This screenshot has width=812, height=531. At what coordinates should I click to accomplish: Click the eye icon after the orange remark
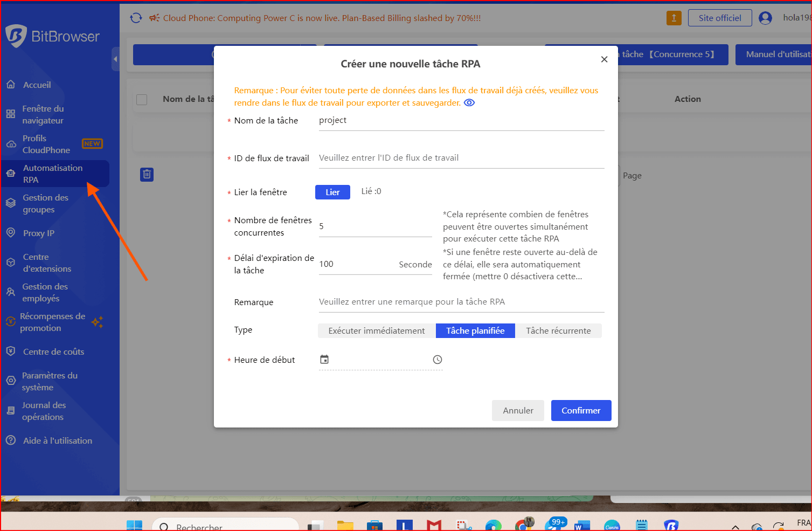[469, 103]
